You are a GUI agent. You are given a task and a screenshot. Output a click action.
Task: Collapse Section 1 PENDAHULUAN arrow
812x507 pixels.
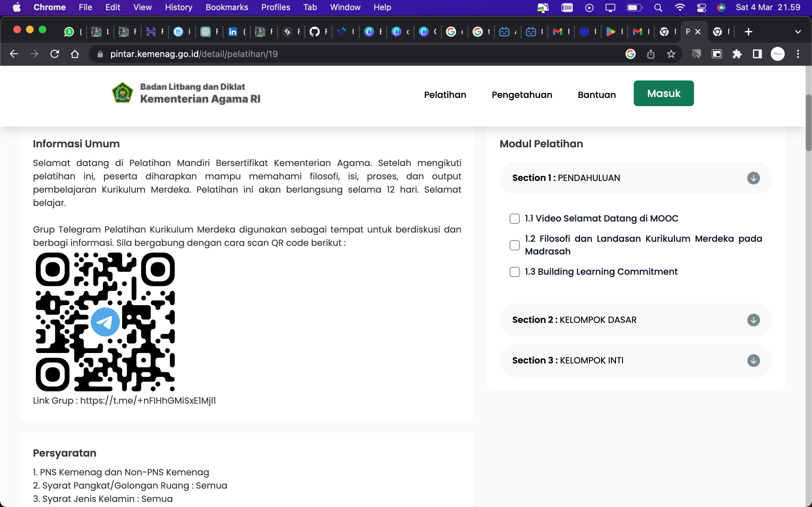(x=753, y=178)
